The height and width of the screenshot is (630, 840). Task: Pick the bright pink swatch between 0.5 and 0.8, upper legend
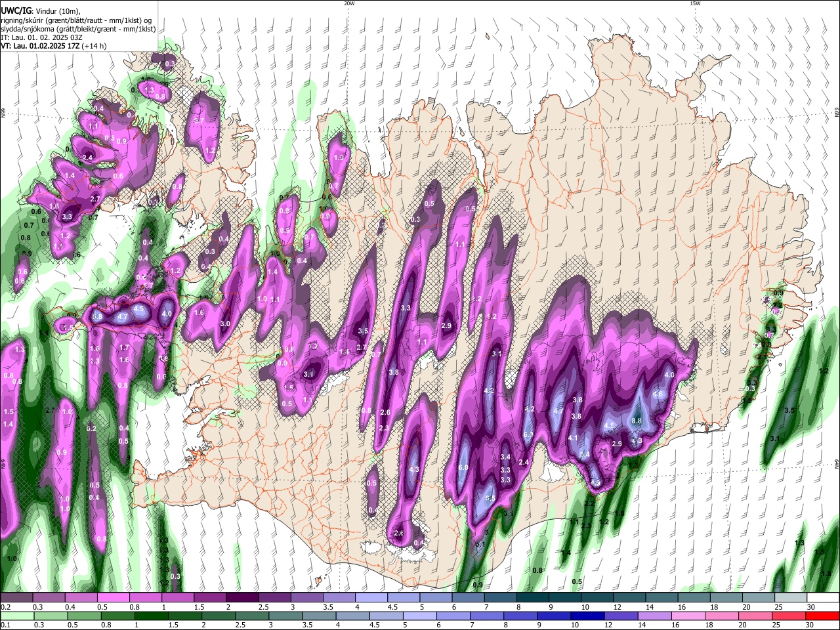[x=113, y=598]
